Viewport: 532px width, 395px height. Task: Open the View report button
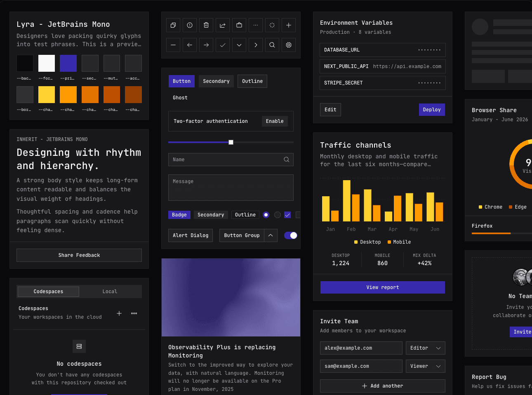[383, 287]
